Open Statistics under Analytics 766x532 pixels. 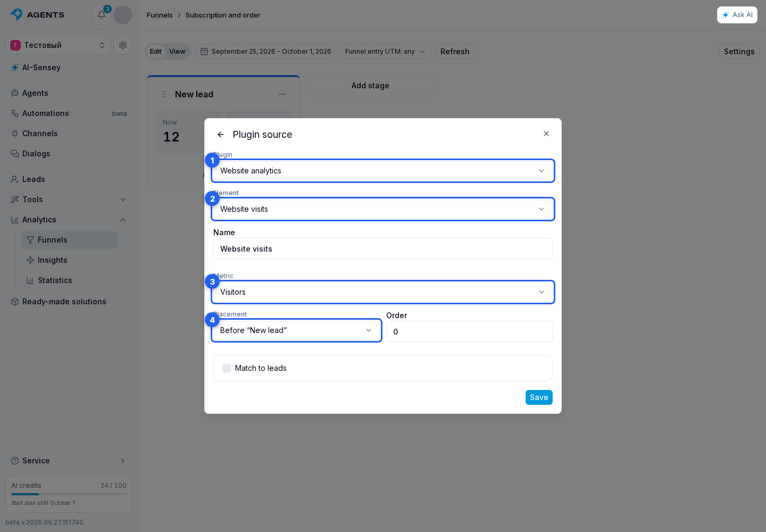tap(69, 280)
